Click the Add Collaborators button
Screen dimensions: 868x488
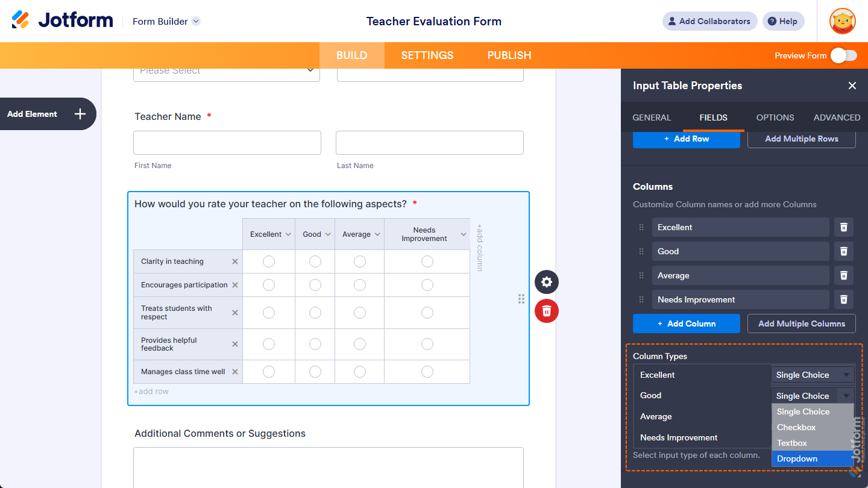point(710,21)
